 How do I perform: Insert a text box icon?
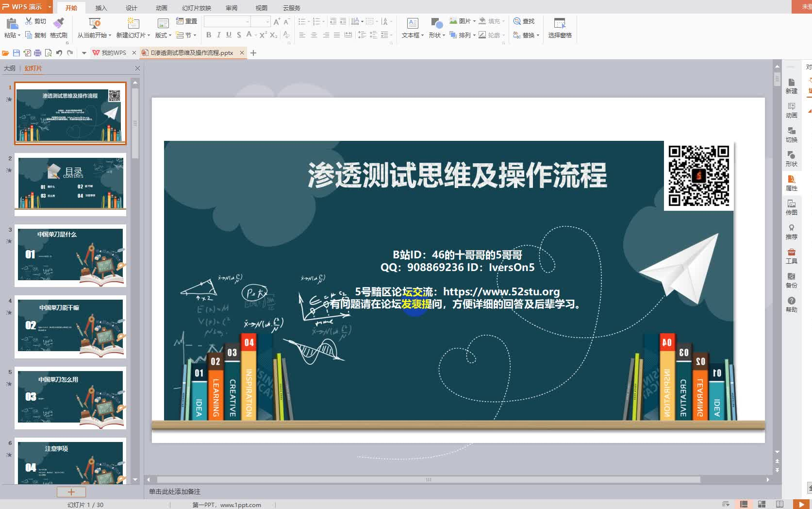tap(413, 23)
